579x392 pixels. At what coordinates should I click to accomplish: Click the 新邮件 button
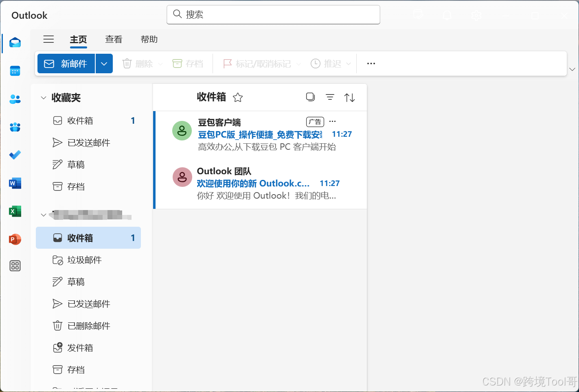pos(66,64)
